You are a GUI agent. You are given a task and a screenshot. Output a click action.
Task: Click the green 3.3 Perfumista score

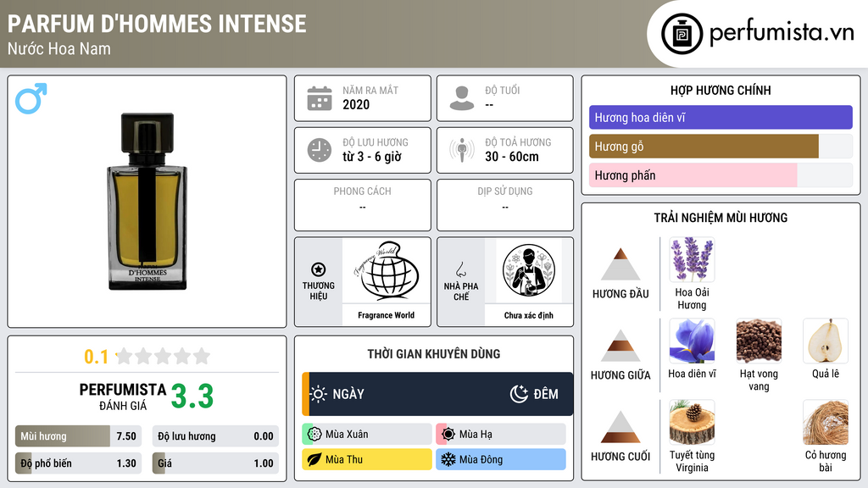pyautogui.click(x=192, y=396)
